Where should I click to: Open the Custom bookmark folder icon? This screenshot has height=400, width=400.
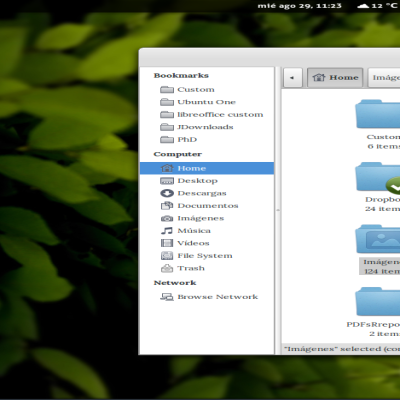click(167, 89)
